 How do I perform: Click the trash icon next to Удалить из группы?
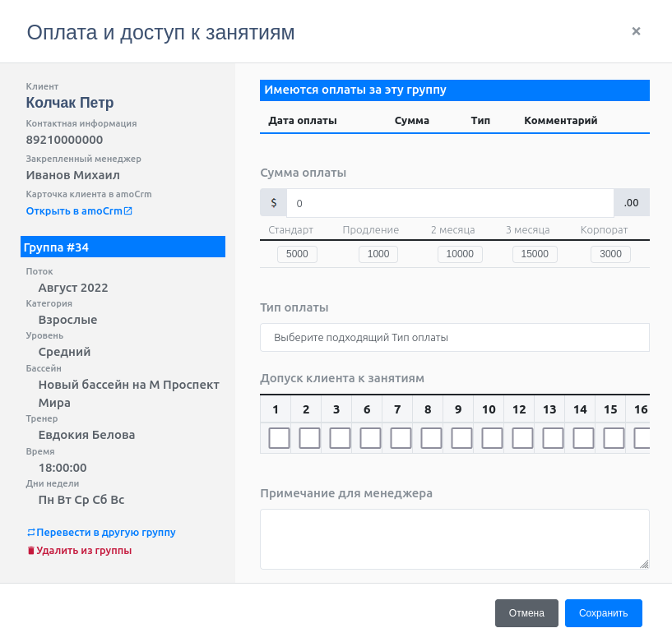pyautogui.click(x=30, y=550)
